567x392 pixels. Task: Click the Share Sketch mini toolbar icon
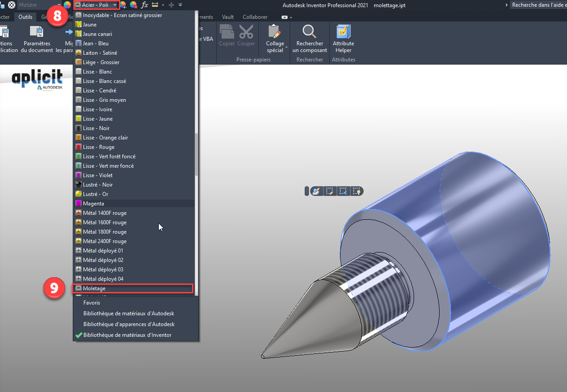click(343, 192)
